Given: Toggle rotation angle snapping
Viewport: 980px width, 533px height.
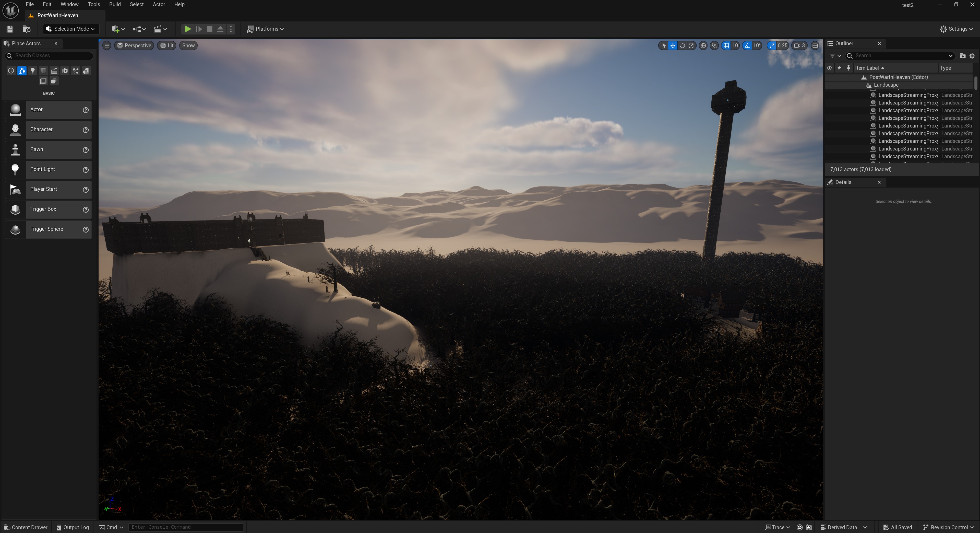Looking at the screenshot, I should click(x=748, y=46).
